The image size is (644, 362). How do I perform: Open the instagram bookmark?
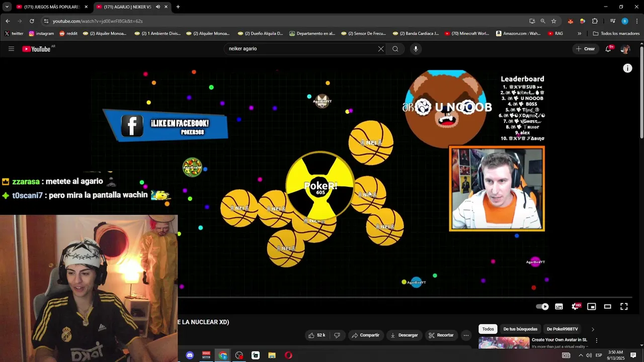point(41,34)
